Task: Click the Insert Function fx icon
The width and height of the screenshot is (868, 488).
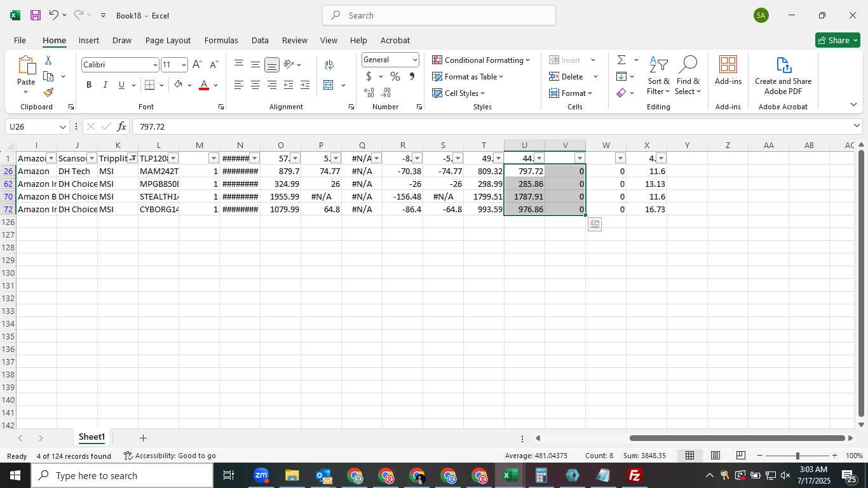Action: point(122,126)
